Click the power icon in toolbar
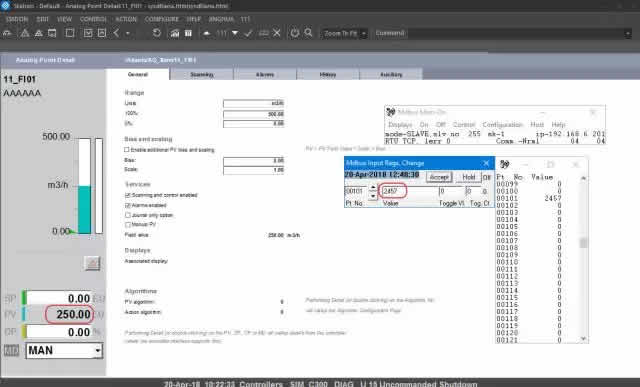Viewport: 640px width, 387px height. click(x=295, y=33)
